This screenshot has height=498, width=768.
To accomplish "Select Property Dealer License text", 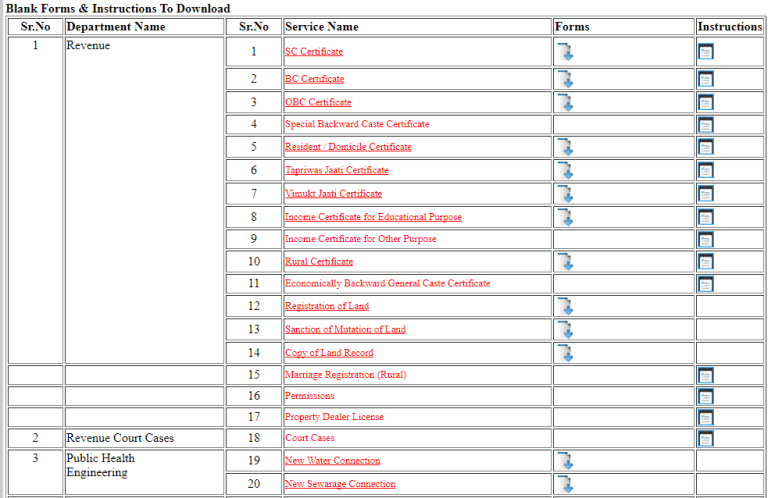I will (x=335, y=417).
